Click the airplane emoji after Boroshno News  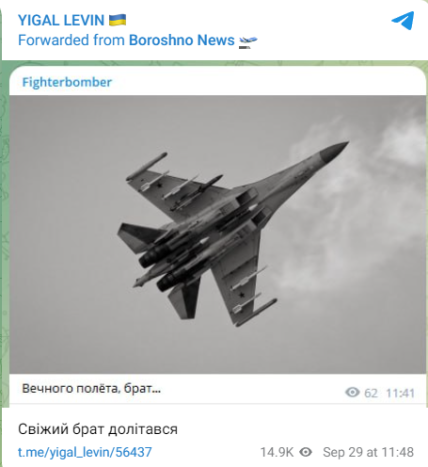248,42
